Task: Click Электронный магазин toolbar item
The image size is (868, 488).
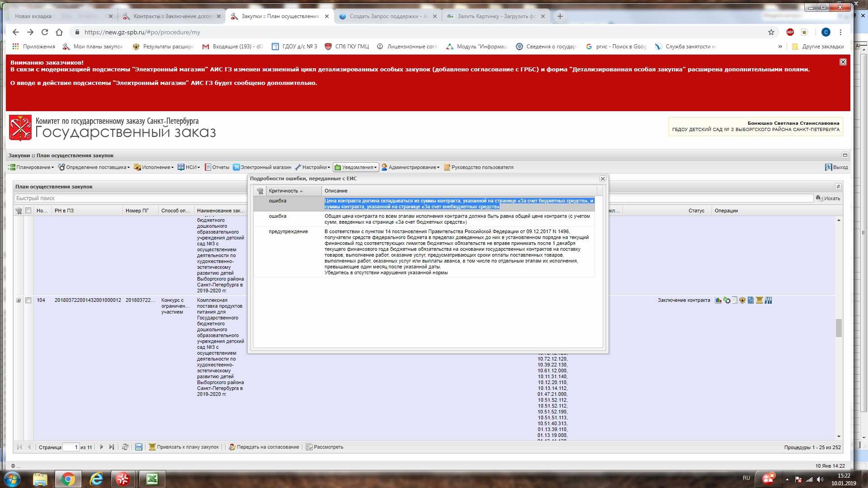Action: coord(262,168)
